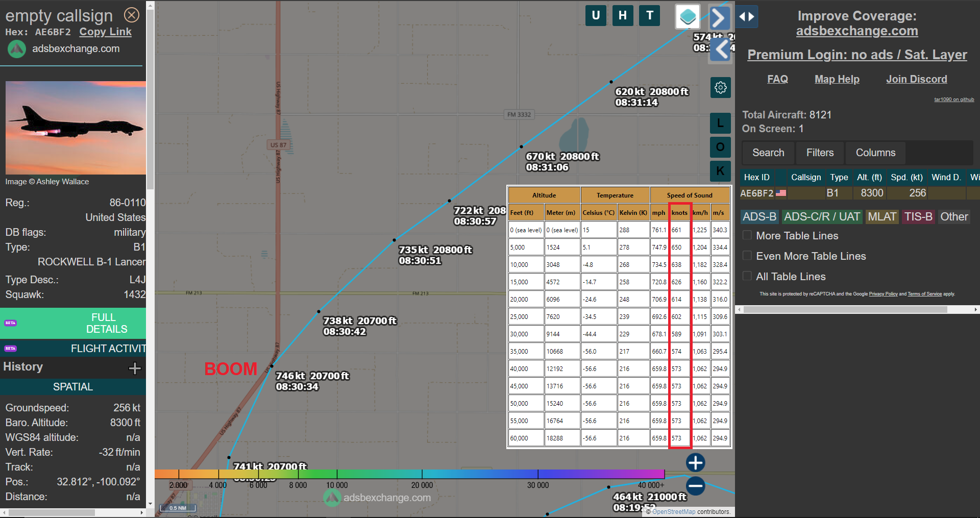The height and width of the screenshot is (518, 980).
Task: View the B-1 Lancer aircraft photo
Action: 76,128
